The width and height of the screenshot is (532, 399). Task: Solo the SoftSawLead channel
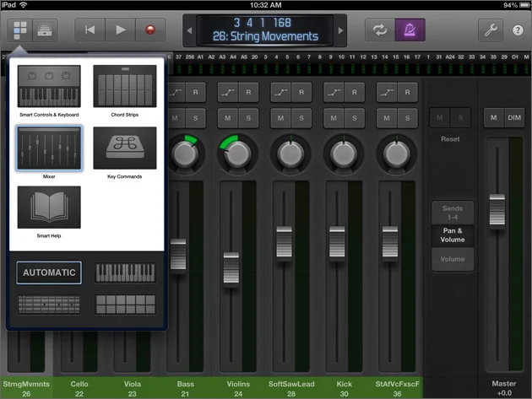point(301,118)
